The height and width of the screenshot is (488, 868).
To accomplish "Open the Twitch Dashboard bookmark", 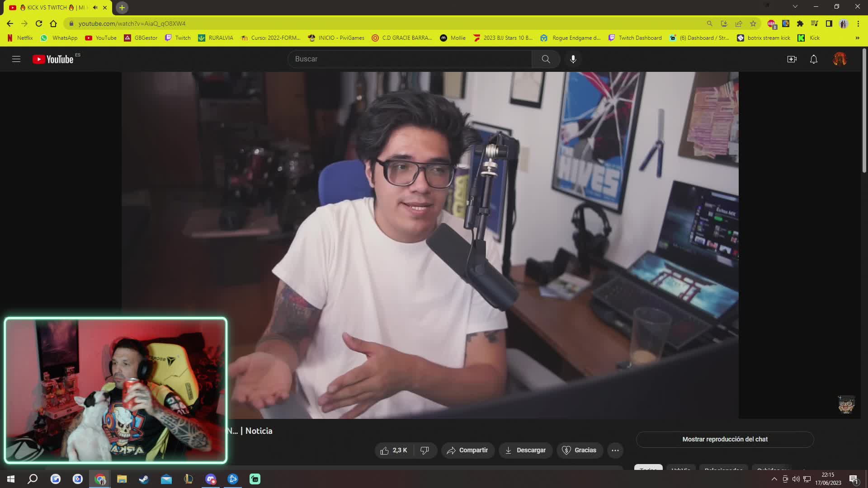I will tap(635, 38).
